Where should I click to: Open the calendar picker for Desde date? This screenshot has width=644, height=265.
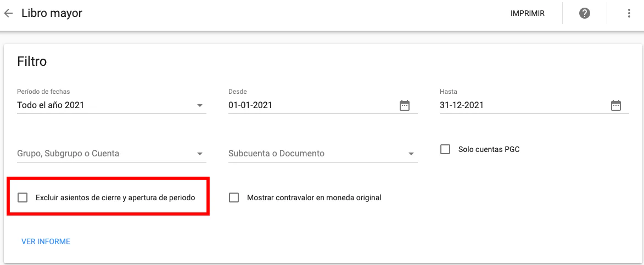(x=405, y=105)
